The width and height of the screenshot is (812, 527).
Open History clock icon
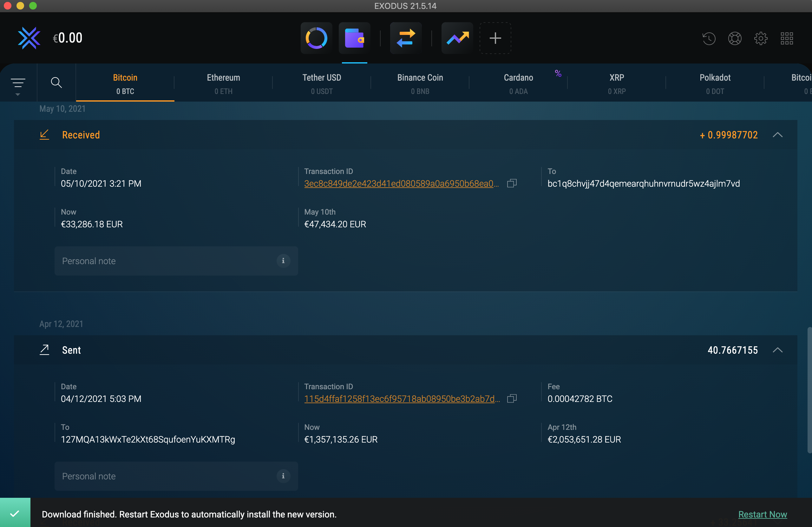709,38
